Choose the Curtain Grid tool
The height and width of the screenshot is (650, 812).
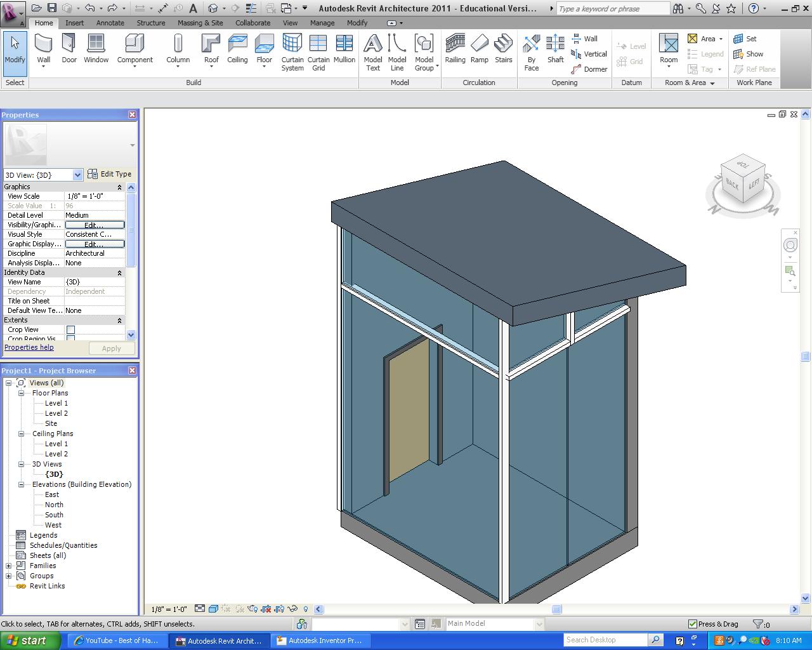[x=318, y=52]
